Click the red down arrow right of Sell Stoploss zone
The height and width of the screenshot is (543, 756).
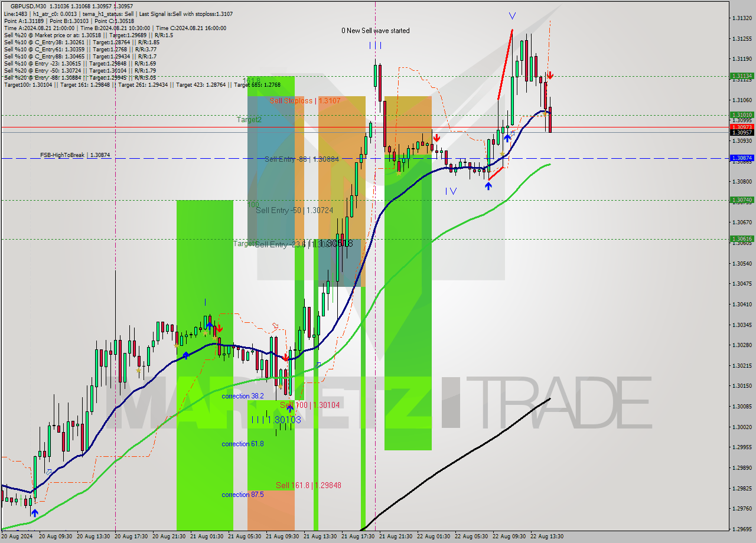(436, 138)
